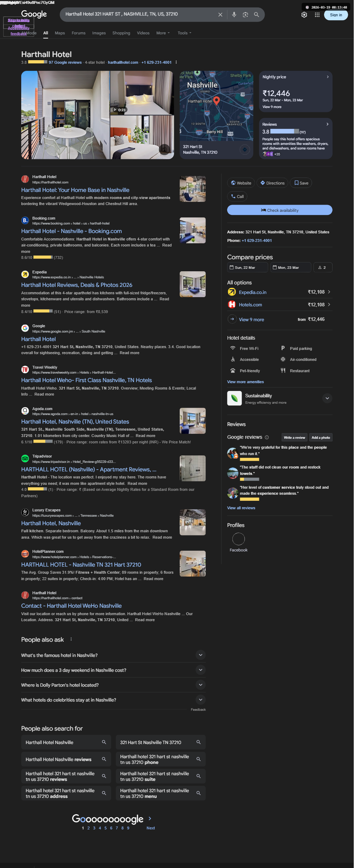Screen dimensions: 358x868
Task: Open Google settings gear
Action: tap(304, 15)
